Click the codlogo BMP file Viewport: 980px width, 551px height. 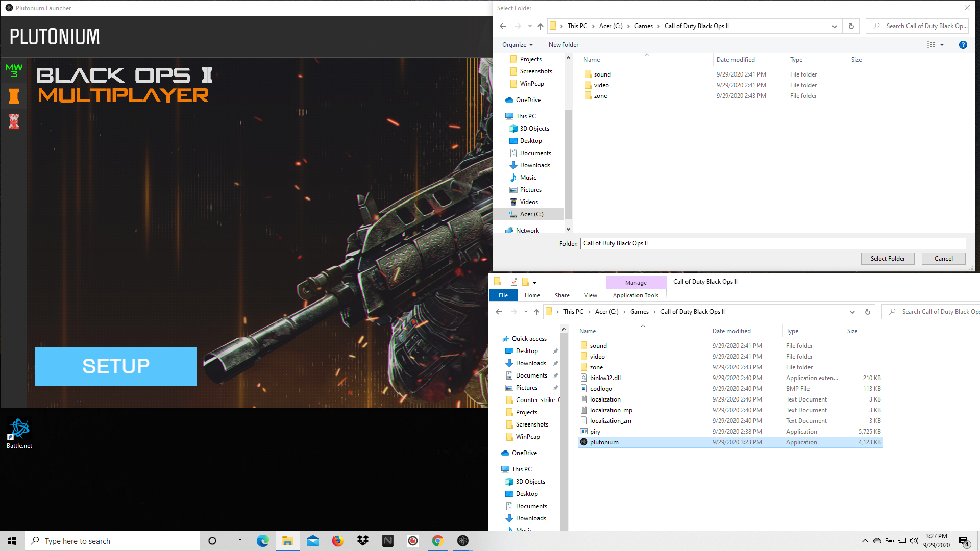point(601,388)
